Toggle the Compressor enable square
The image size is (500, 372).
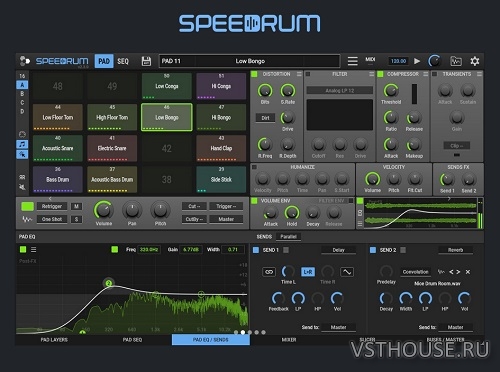(380, 74)
